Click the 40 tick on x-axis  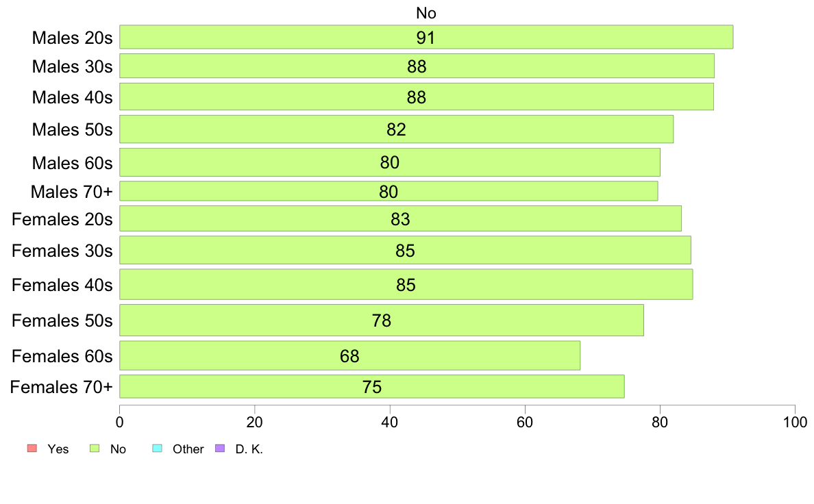tap(390, 422)
